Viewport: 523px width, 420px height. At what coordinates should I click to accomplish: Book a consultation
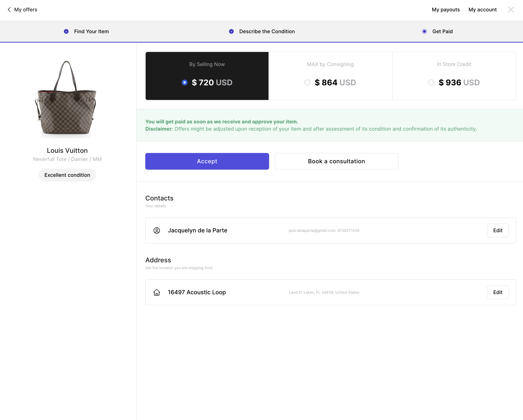click(336, 161)
